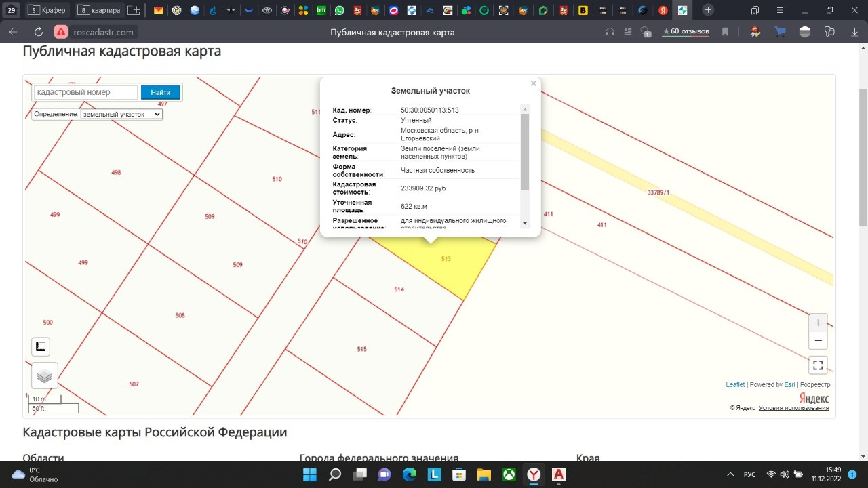868x488 pixels.
Task: Activate the map measure tool
Action: (x=41, y=346)
